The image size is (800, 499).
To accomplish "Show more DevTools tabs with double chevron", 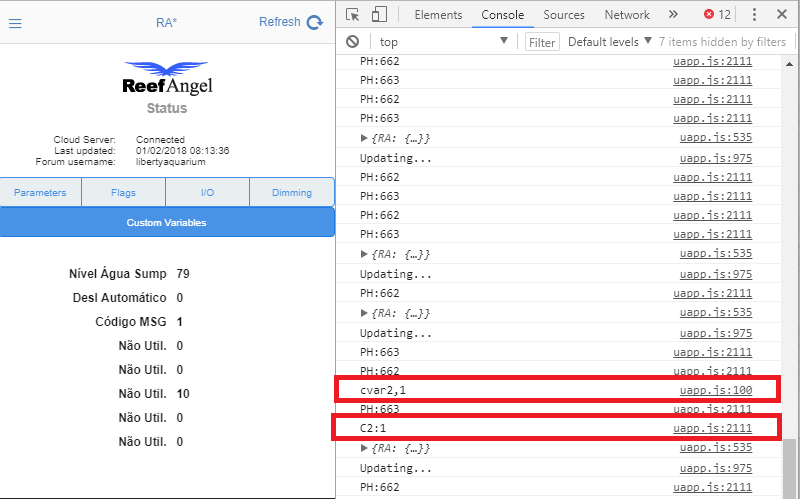I will pos(673,15).
